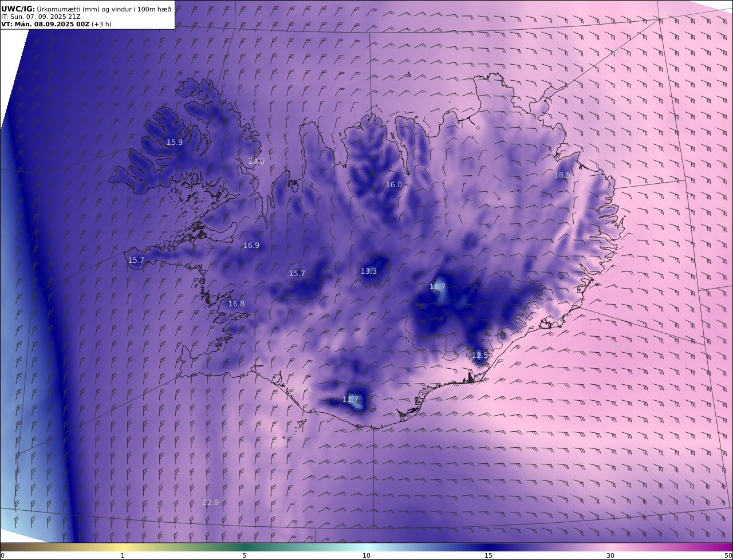
Task: Click the 24.0 precipitable water label
Action: [257, 161]
